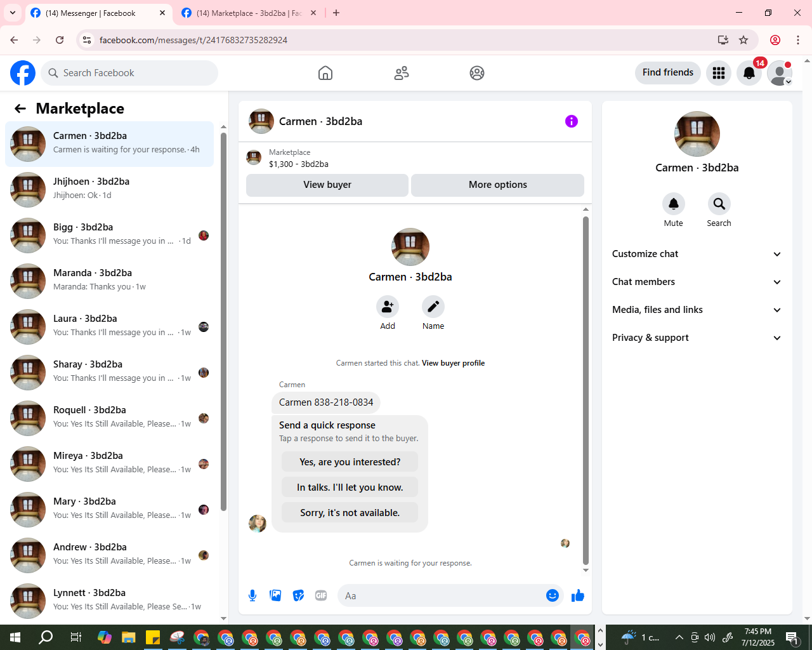The image size is (812, 650).
Task: Add people to the Carmen chat
Action: (388, 307)
